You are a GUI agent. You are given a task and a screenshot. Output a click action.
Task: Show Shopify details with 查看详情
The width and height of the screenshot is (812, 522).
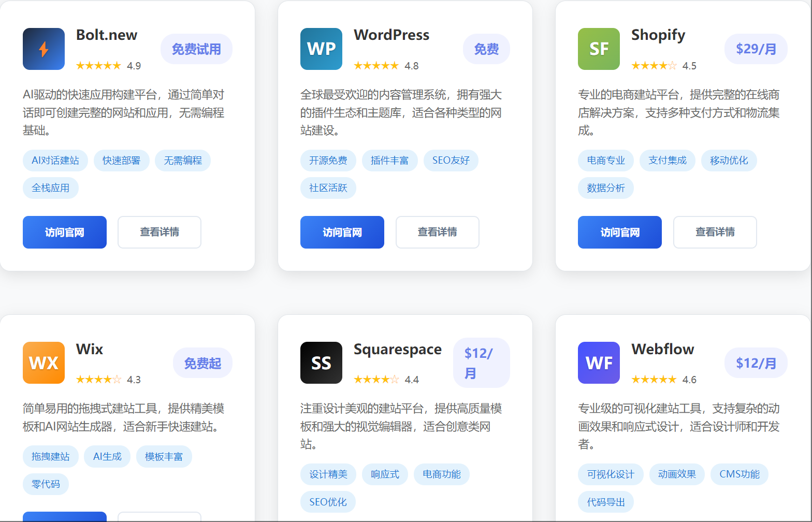(x=715, y=233)
